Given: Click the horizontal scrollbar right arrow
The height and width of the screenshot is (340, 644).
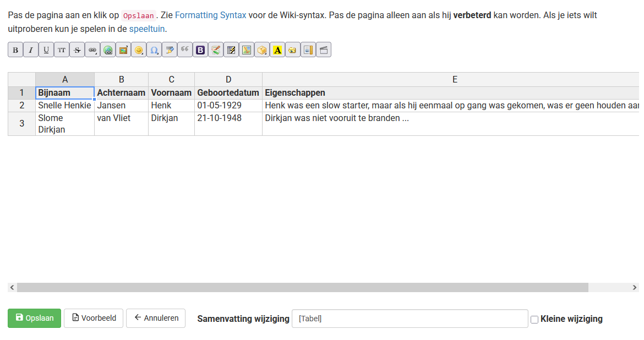Looking at the screenshot, I should [635, 287].
